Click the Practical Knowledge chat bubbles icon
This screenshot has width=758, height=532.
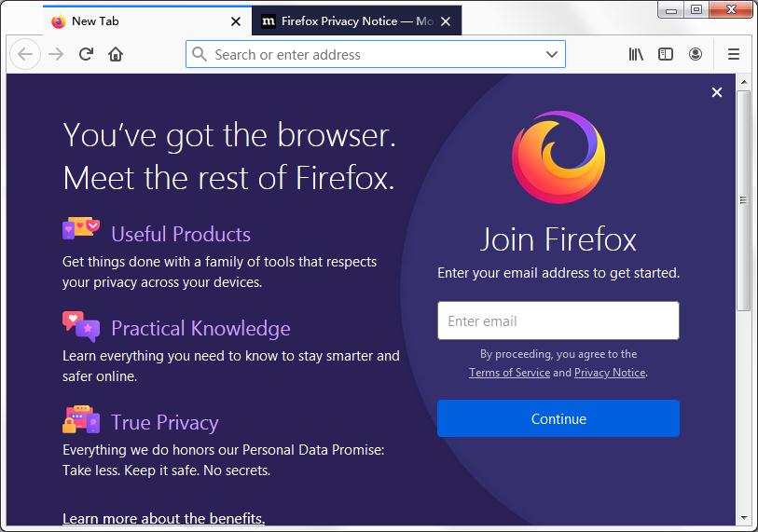tap(81, 326)
